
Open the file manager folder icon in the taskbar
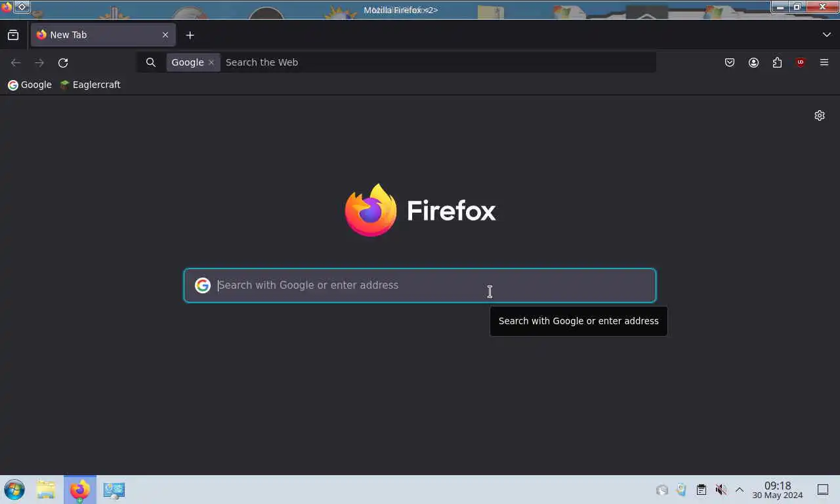point(46,490)
